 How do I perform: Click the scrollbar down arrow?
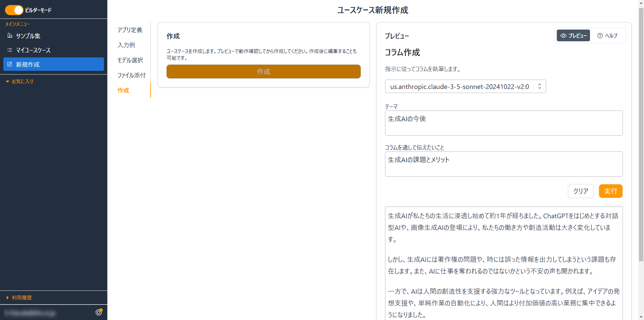(x=641, y=317)
